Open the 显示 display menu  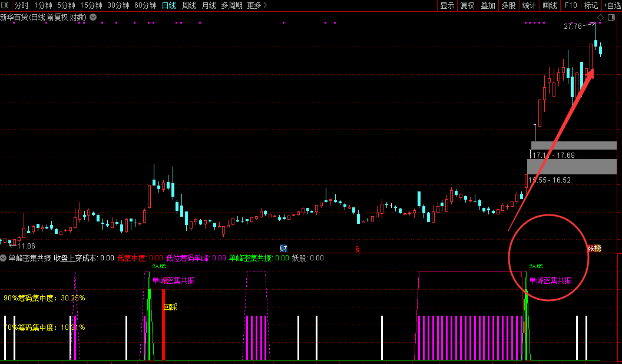[447, 5]
